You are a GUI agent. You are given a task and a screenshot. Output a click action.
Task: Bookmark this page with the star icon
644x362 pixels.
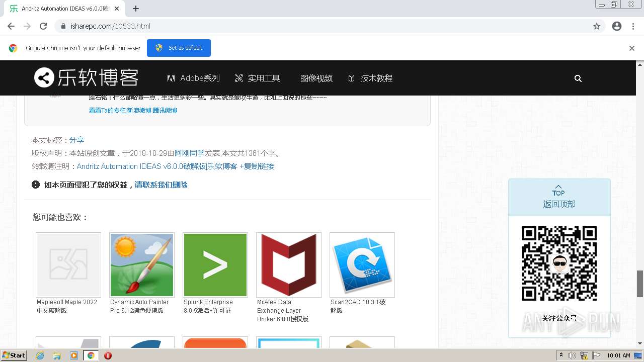coord(597,26)
